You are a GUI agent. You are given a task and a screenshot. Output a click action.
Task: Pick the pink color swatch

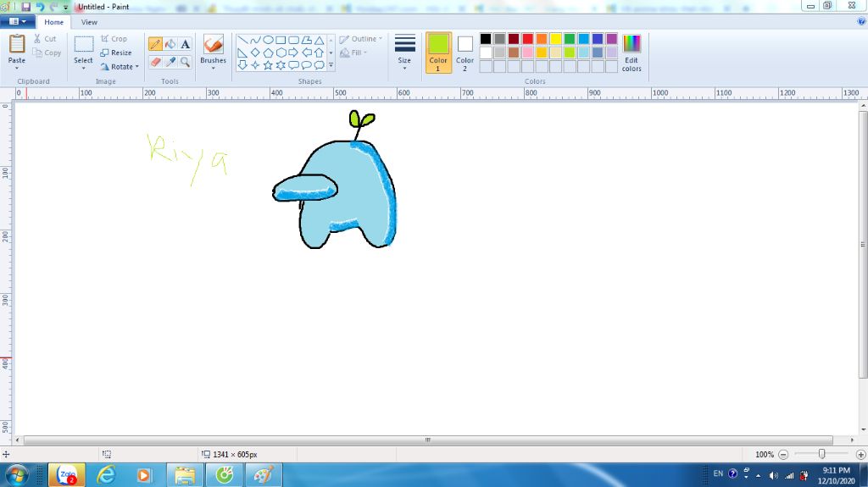[x=527, y=53]
